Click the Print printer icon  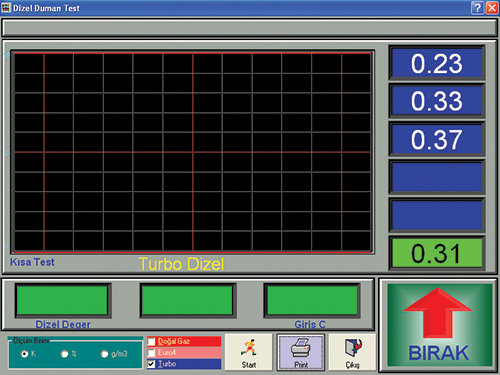(x=301, y=348)
